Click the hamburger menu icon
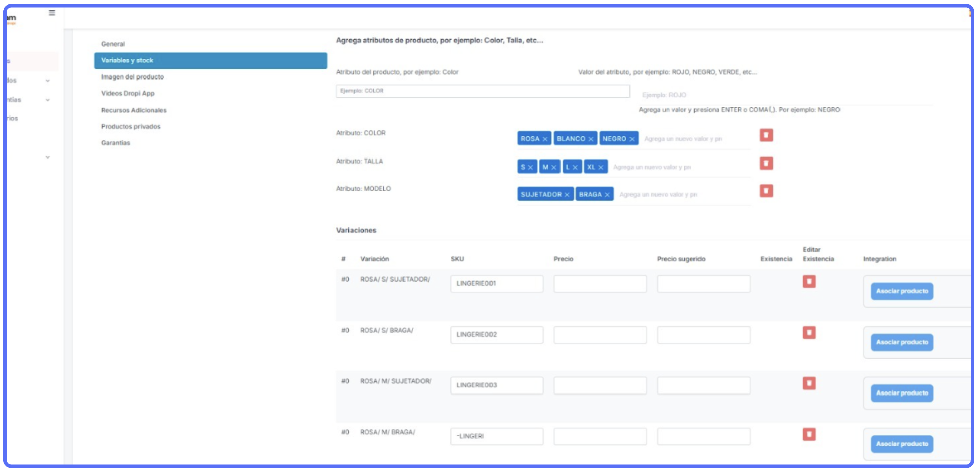This screenshot has width=980, height=473. pyautogui.click(x=52, y=13)
